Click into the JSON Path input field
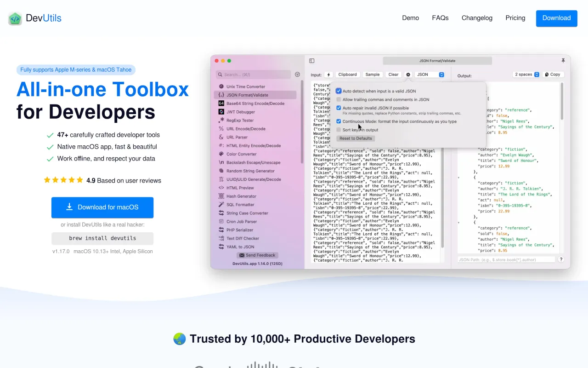The width and height of the screenshot is (588, 368). click(506, 260)
